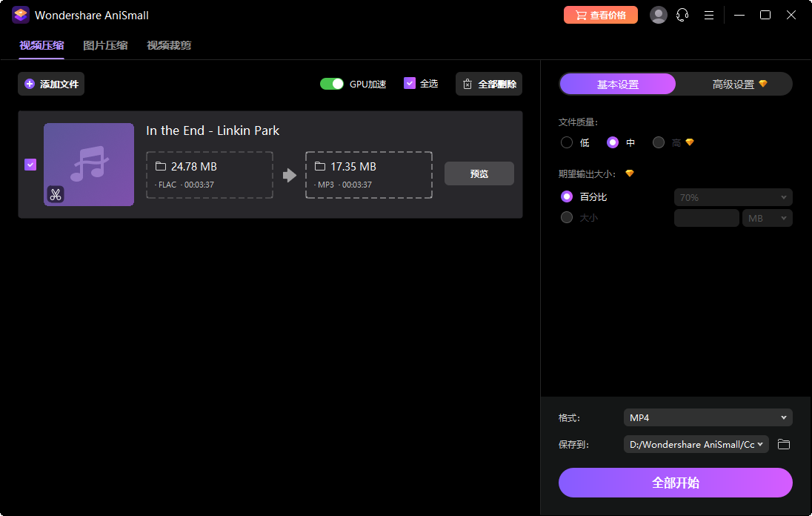The height and width of the screenshot is (516, 812).
Task: Open the 保存到 path dropdown
Action: point(696,445)
